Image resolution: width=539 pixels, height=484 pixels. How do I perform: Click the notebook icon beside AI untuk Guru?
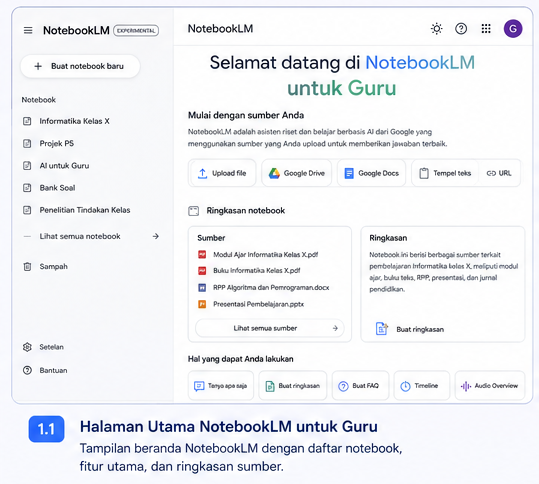click(27, 166)
